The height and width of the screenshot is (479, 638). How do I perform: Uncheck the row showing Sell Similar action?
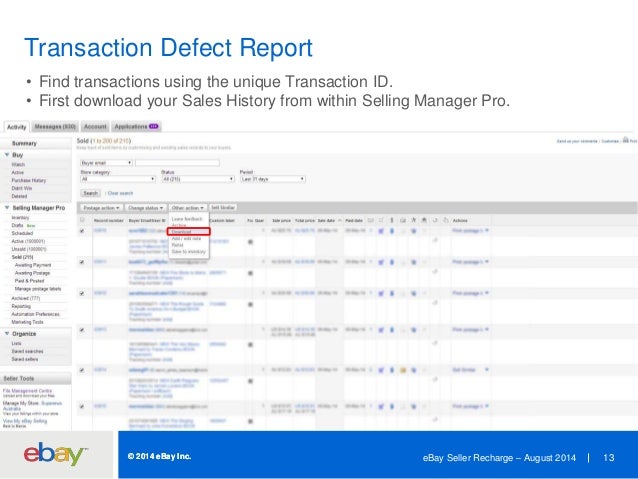click(82, 370)
